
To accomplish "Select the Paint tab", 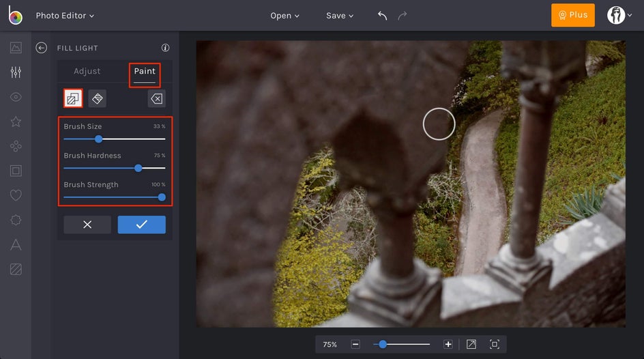I will (145, 71).
